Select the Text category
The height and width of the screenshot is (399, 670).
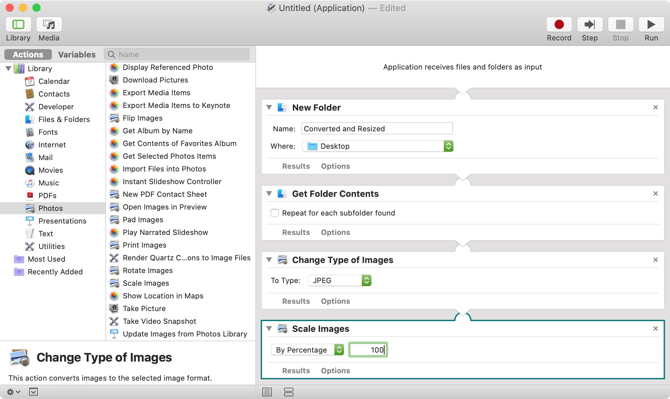45,234
